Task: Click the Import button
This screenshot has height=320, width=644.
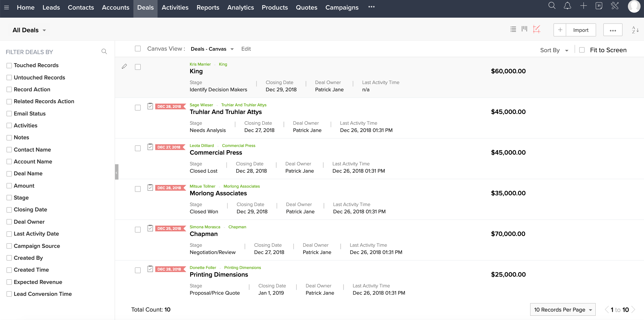Action: click(581, 30)
